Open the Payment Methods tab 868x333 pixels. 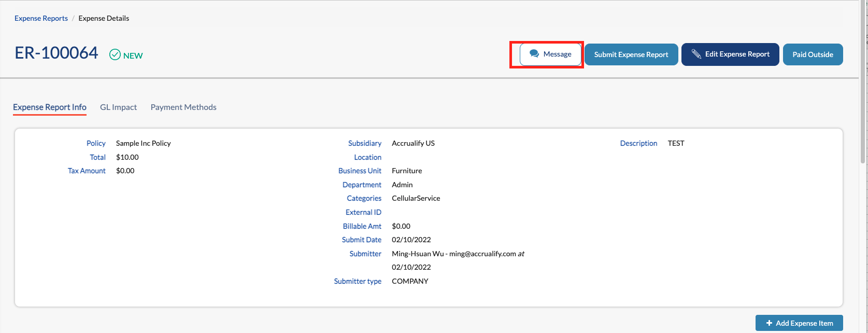click(x=183, y=107)
